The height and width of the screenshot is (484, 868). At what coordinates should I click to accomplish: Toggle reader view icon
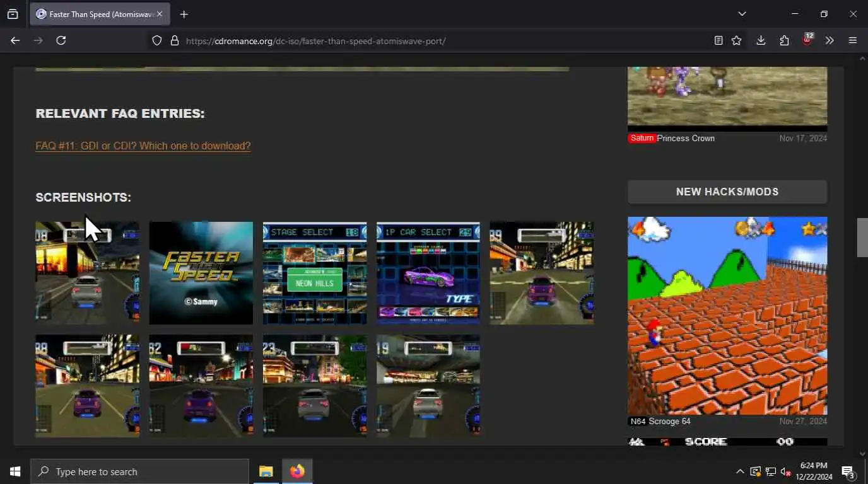(x=718, y=40)
